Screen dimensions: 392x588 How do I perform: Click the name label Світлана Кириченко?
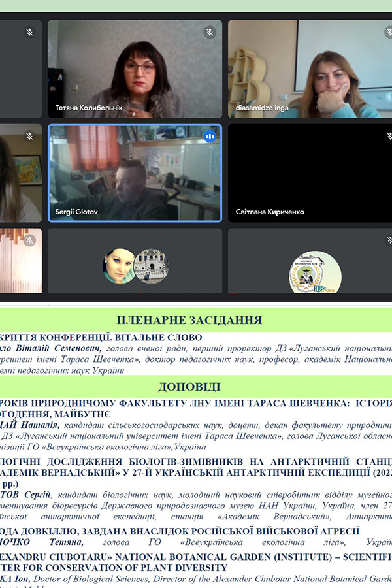pyautogui.click(x=270, y=212)
